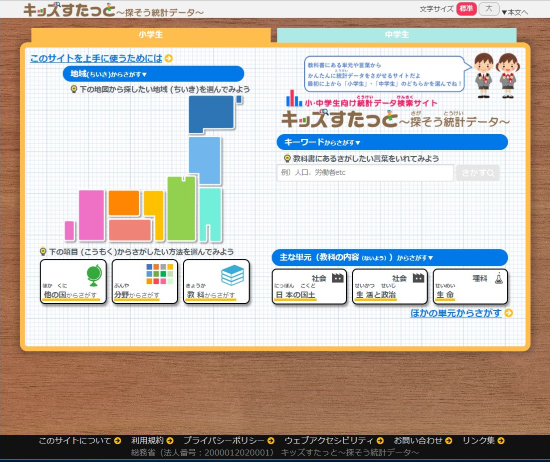Image resolution: width=550 pixels, height=462 pixels.
Task: Open ほかの単元からさがす link
Action: coord(456,313)
